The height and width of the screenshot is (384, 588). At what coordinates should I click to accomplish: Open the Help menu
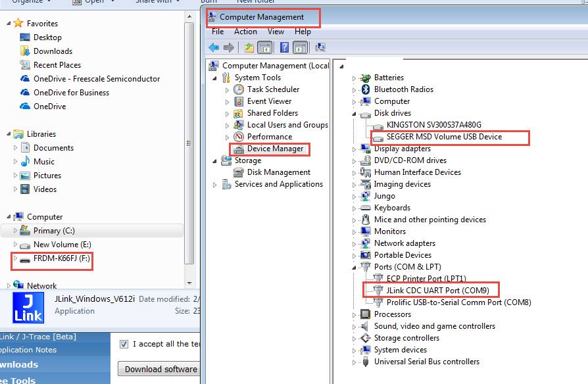pos(303,32)
